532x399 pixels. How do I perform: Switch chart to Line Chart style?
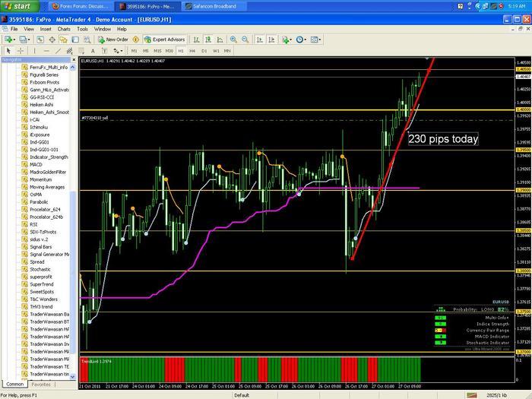tap(220, 40)
